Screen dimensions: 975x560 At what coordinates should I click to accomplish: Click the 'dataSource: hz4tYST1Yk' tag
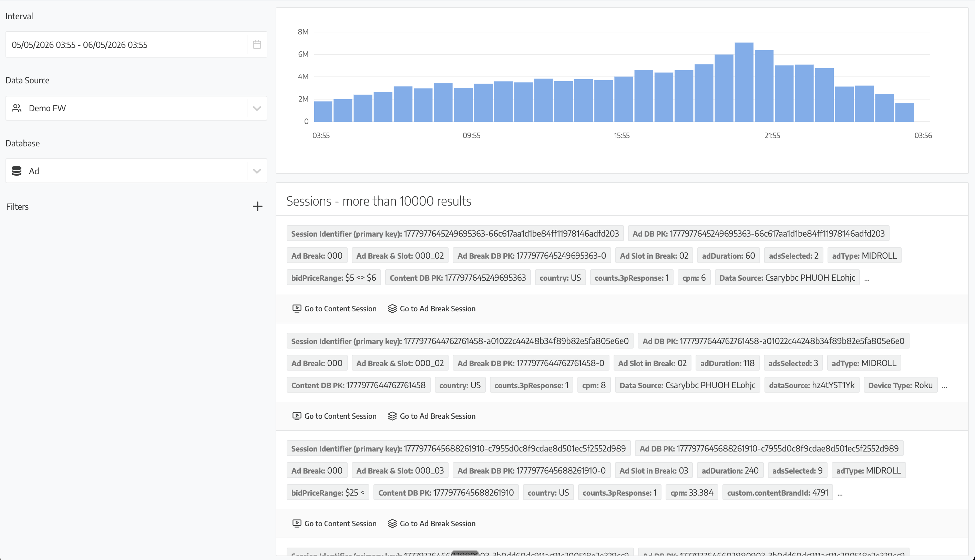click(811, 385)
